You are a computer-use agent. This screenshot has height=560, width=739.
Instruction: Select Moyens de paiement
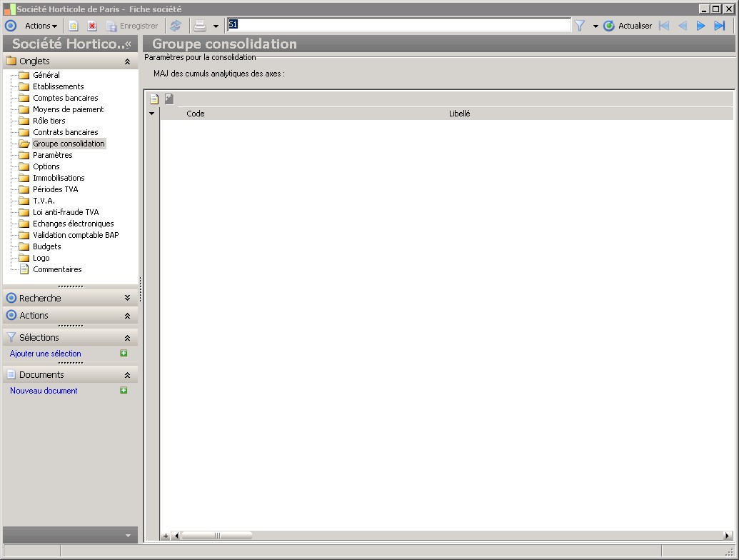tap(69, 109)
